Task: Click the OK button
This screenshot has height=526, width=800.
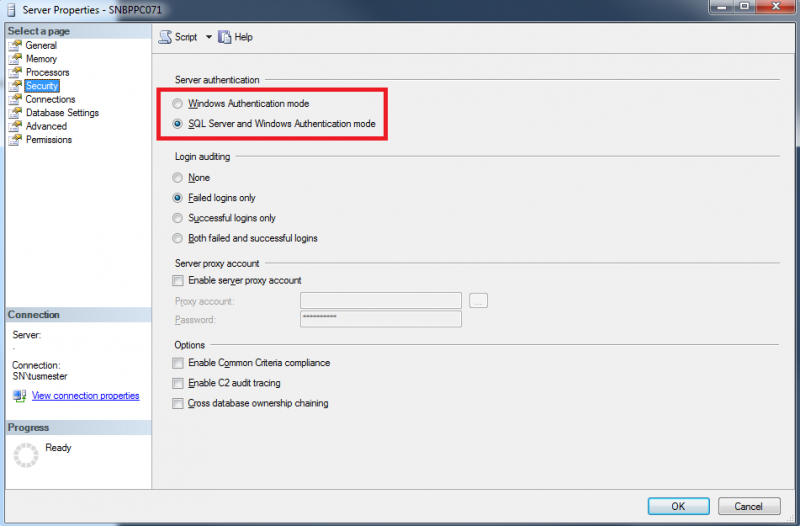Action: [679, 506]
